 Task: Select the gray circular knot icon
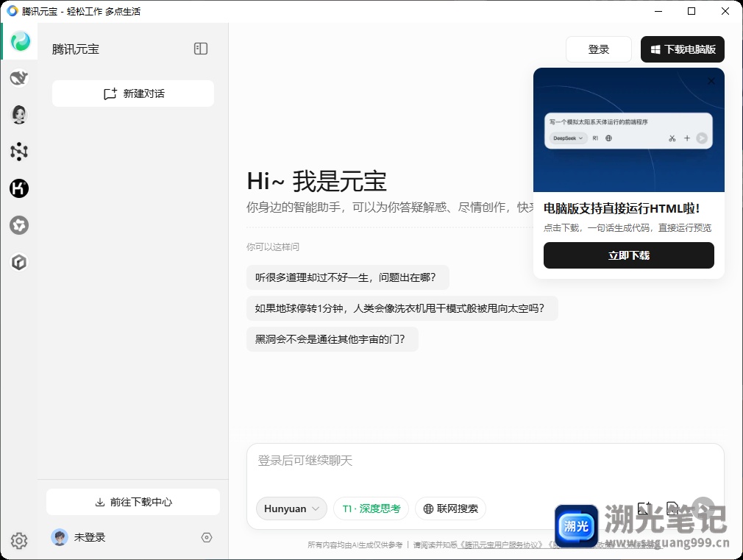click(x=19, y=225)
